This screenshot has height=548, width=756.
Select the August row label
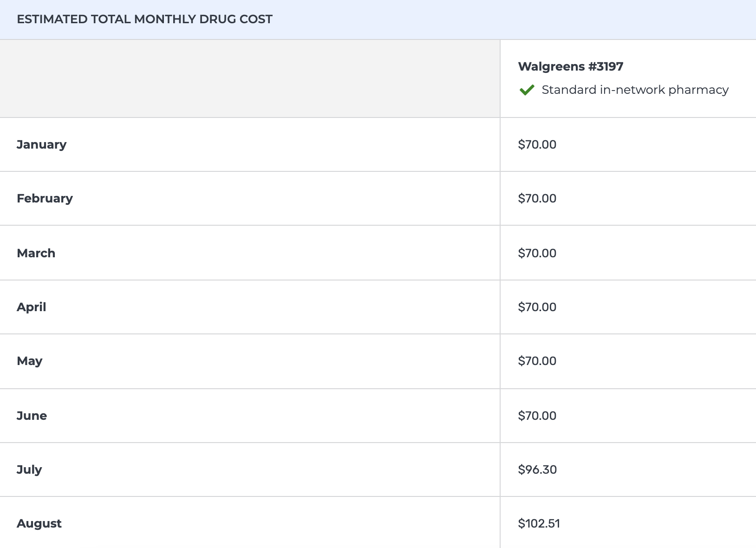tap(39, 523)
